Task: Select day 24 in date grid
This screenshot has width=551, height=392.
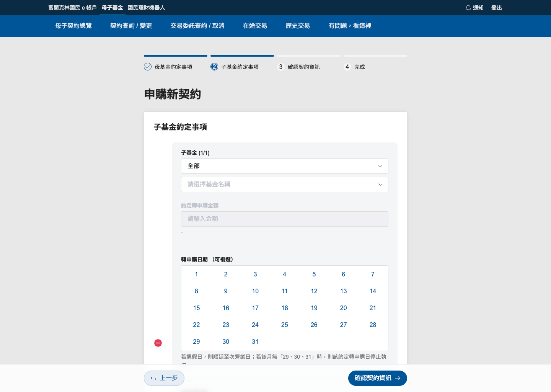Action: (255, 325)
